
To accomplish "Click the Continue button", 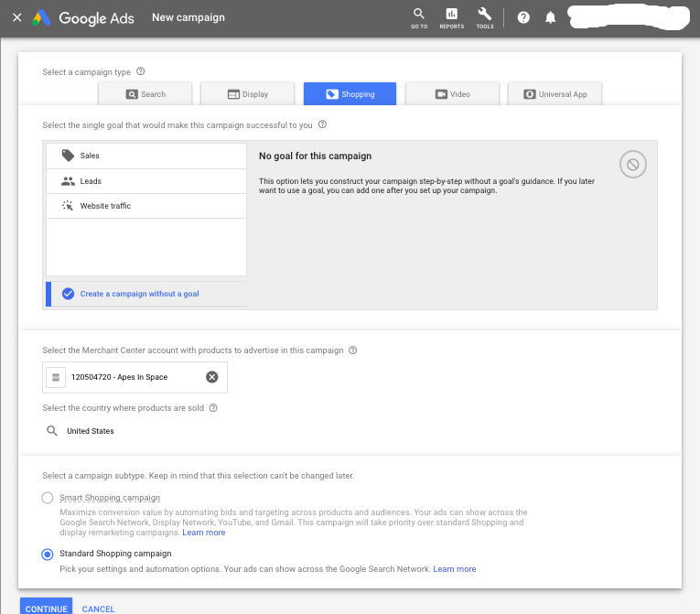I will point(46,608).
